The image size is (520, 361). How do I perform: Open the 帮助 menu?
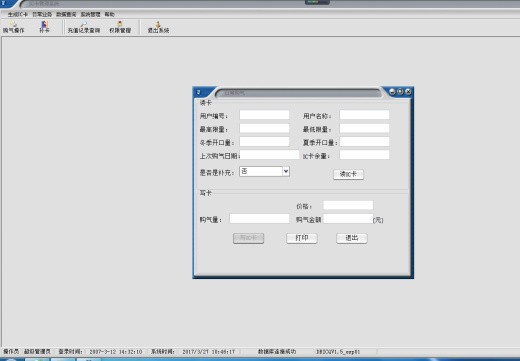(109, 14)
